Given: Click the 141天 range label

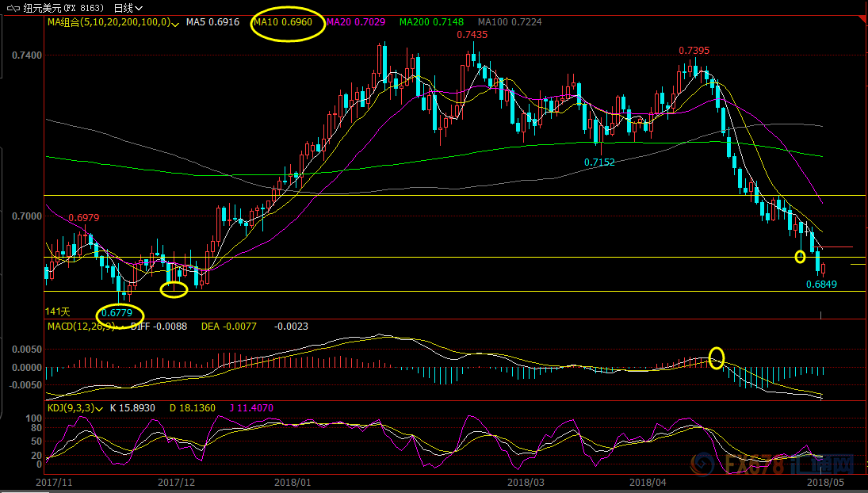Looking at the screenshot, I should pos(58,312).
